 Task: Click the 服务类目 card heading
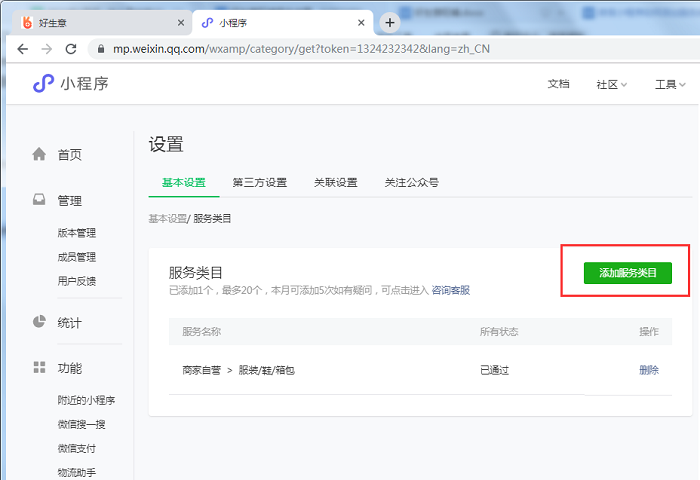click(x=196, y=272)
